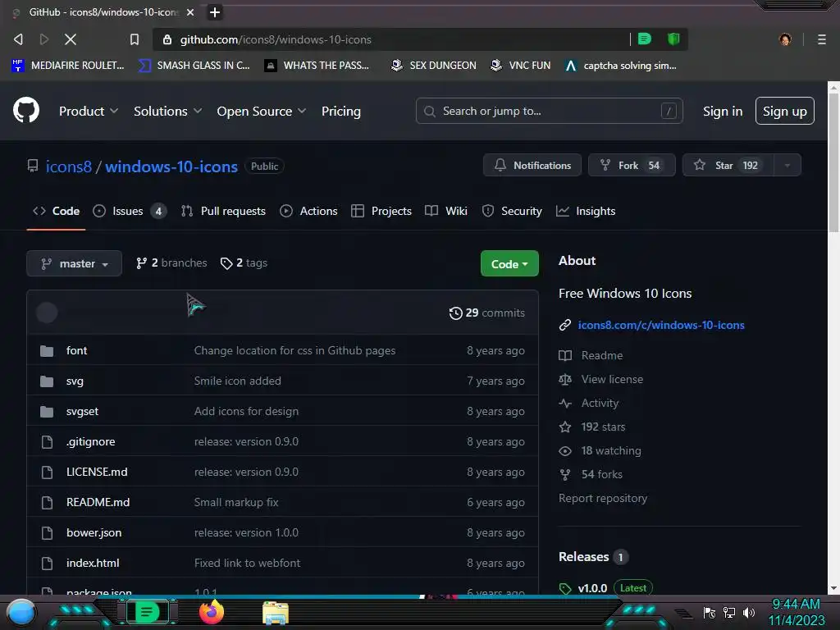Open the svg folder
This screenshot has height=630, width=840.
(75, 381)
